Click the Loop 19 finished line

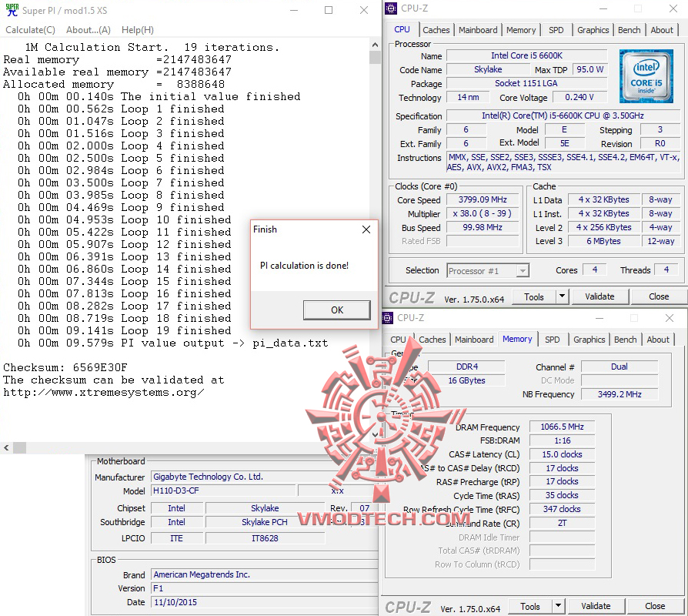pyautogui.click(x=124, y=330)
